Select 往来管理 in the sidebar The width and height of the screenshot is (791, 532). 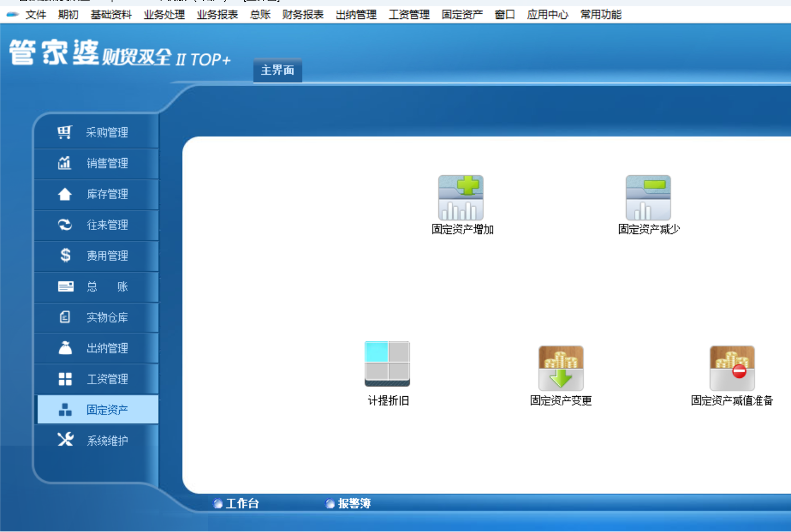96,225
